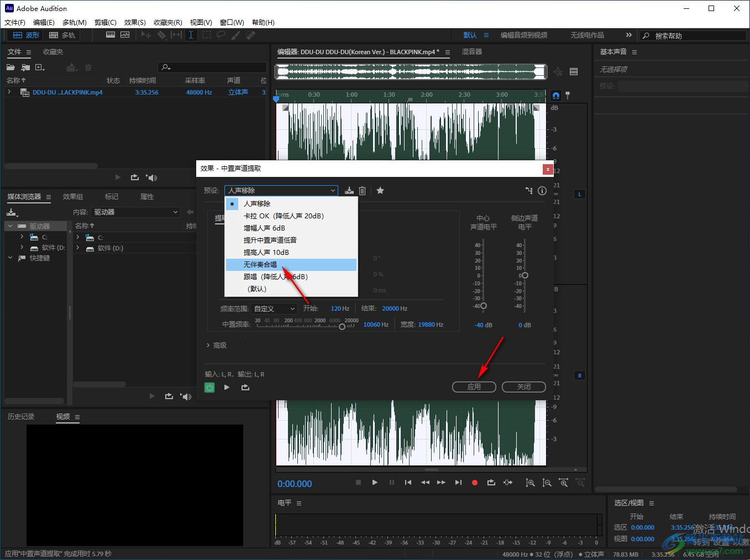Toggle the effect power state button

pyautogui.click(x=209, y=388)
